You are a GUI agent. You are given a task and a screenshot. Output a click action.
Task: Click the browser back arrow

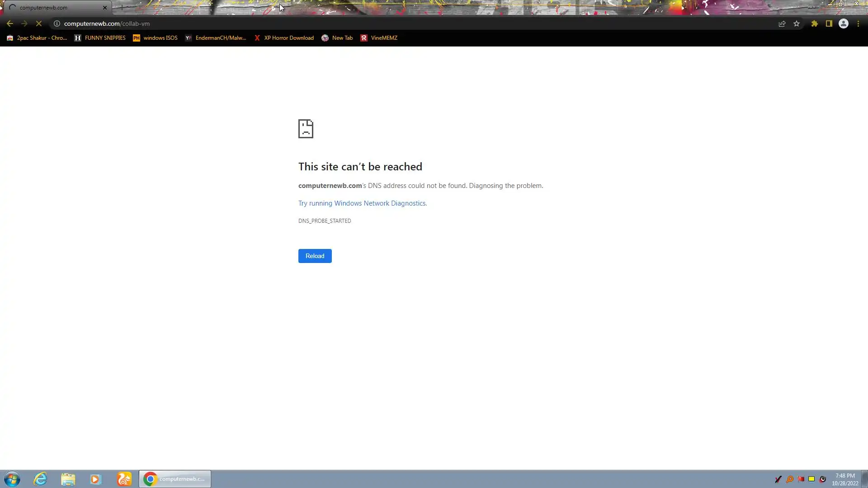[9, 23]
